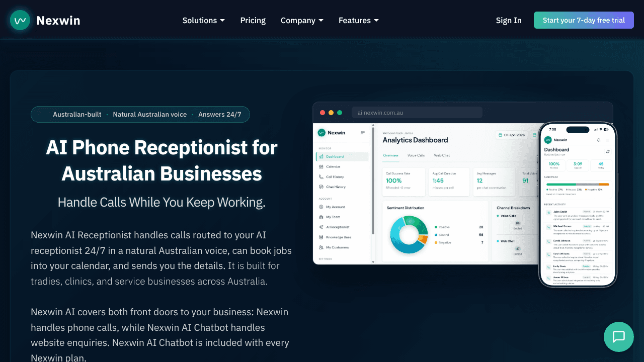Click the icon beside John Smith activity entry

coord(549,213)
